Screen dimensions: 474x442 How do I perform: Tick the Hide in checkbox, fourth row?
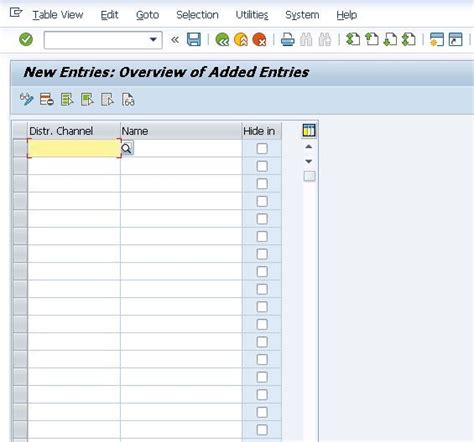(x=262, y=201)
